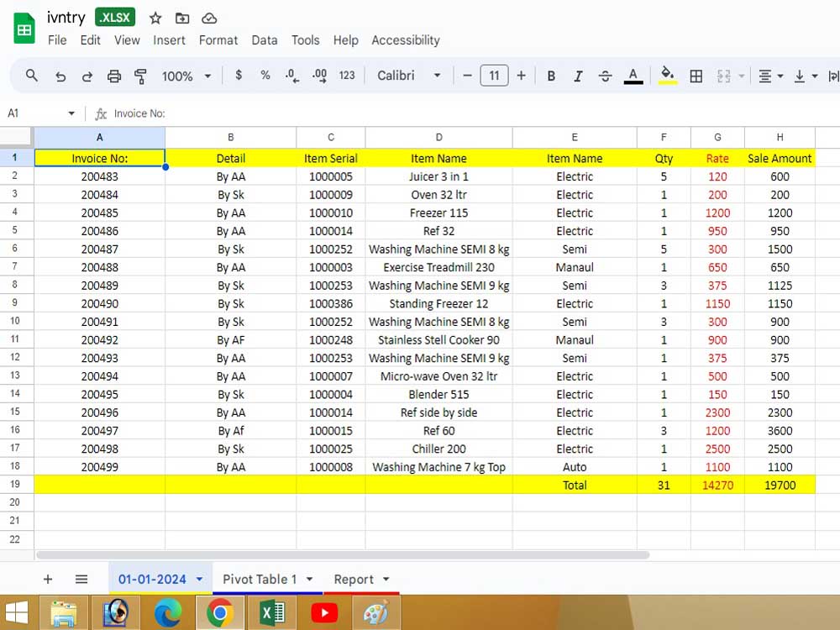Expand the Report tab options arrow
Viewport: 840px width, 630px height.
(x=386, y=579)
